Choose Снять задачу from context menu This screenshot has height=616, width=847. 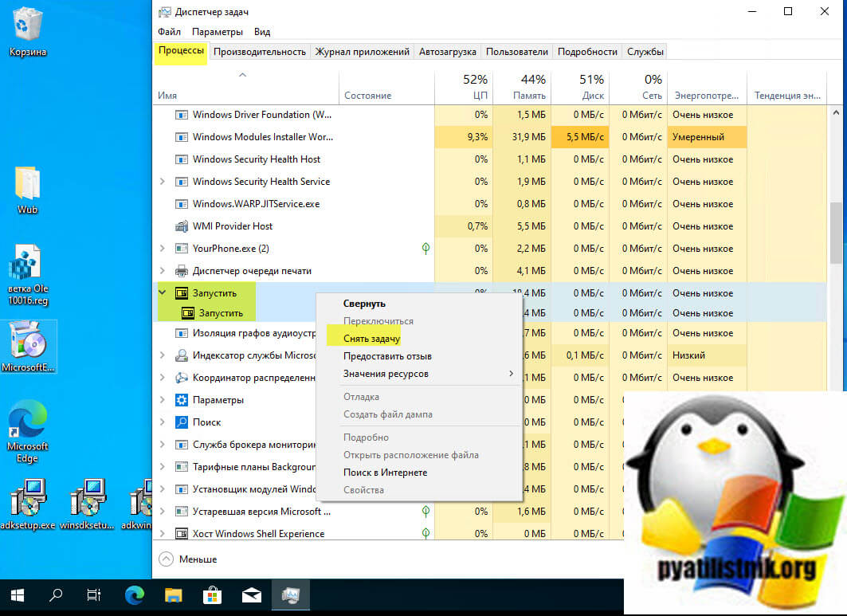[371, 339]
